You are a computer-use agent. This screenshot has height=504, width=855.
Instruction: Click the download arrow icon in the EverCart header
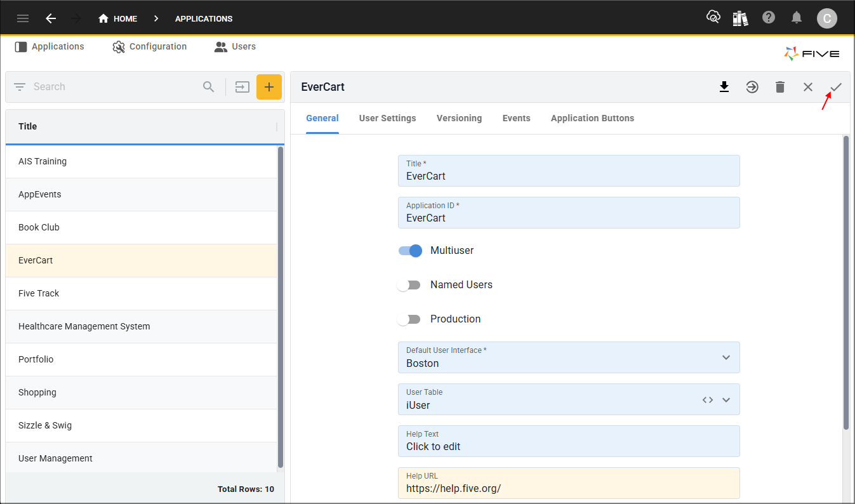(x=724, y=87)
